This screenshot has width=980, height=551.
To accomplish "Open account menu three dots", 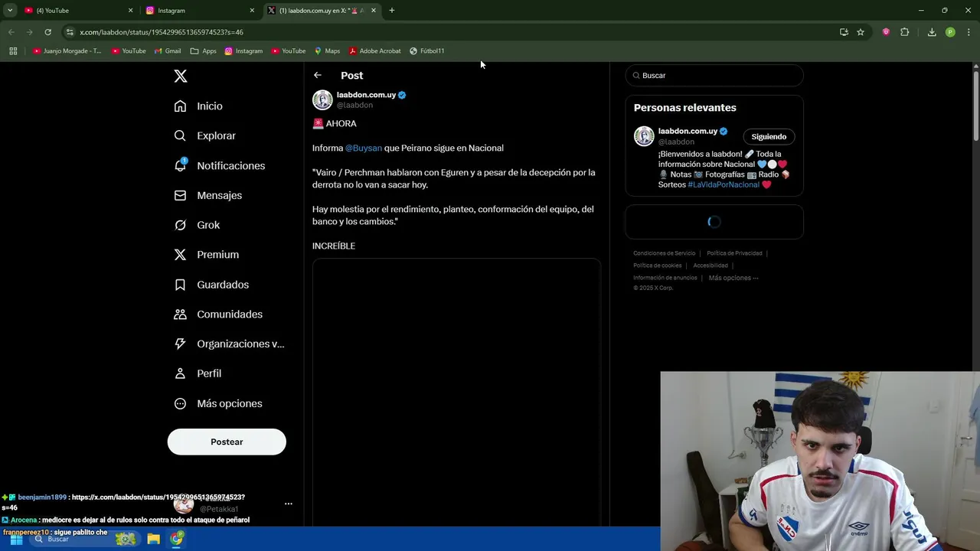I will coord(289,504).
